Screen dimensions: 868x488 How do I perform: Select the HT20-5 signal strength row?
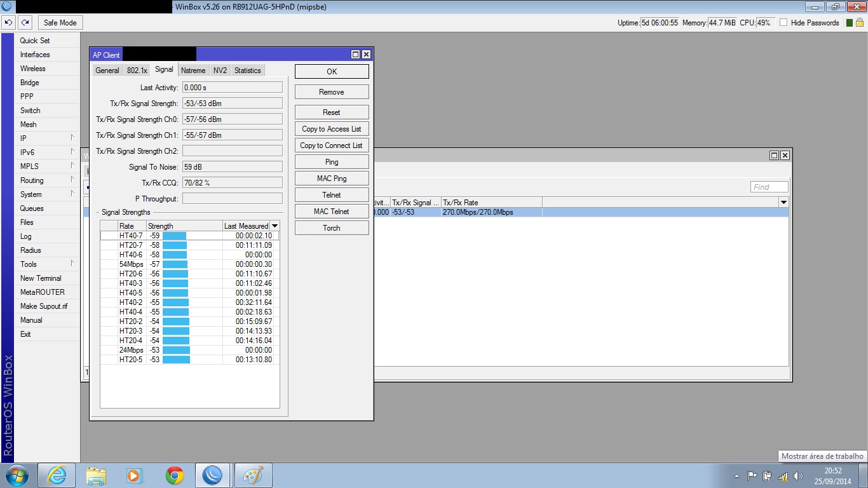189,360
